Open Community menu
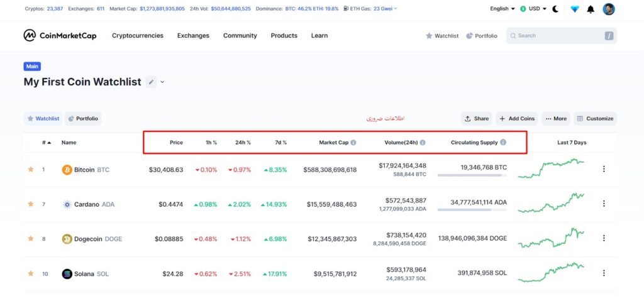 point(240,36)
